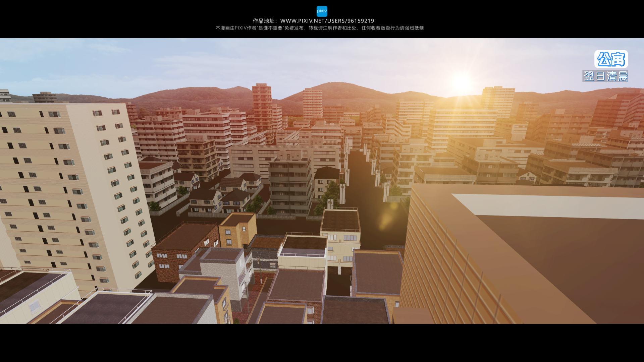Viewport: 644px width, 362px height.
Task: Open the WWW.PIXIV.NET/USERS/96159219 address
Action: coord(327,21)
